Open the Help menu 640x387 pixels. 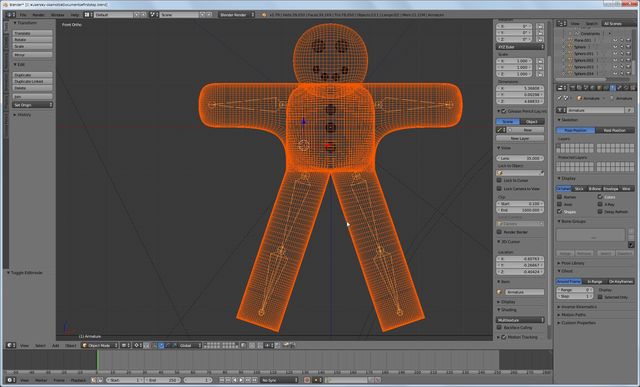[75, 15]
